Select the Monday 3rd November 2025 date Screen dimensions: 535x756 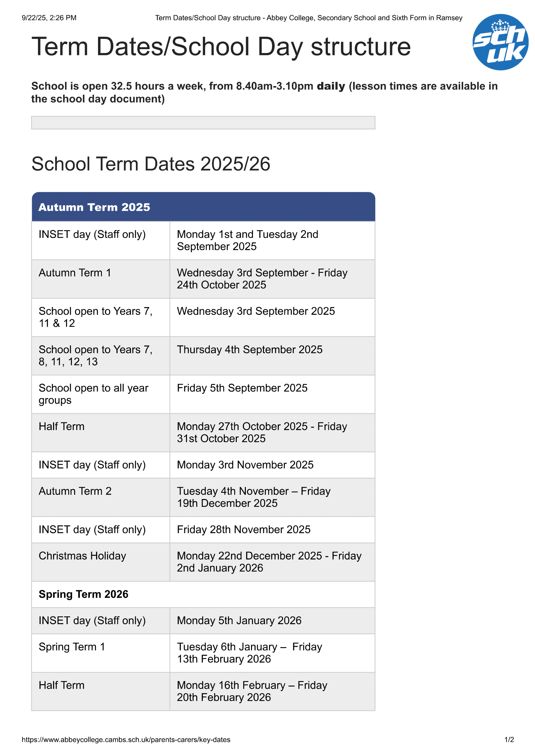coord(245,464)
